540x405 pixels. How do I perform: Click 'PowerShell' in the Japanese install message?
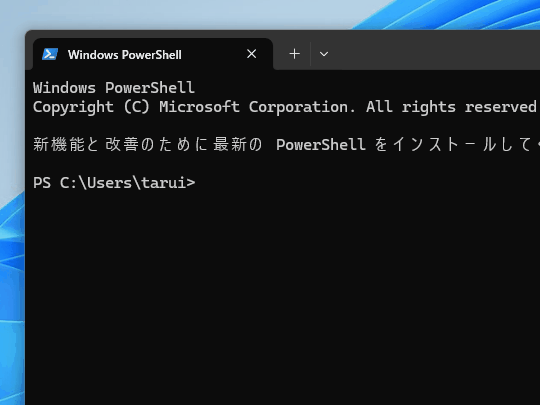coord(321,145)
